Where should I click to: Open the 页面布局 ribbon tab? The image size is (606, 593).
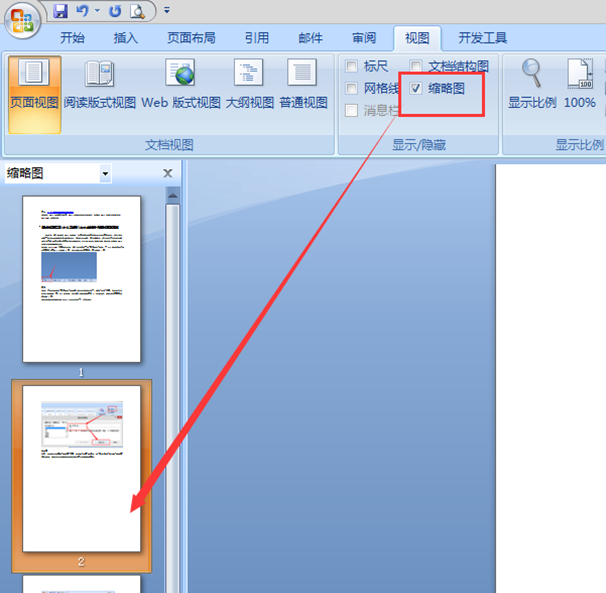pos(191,38)
